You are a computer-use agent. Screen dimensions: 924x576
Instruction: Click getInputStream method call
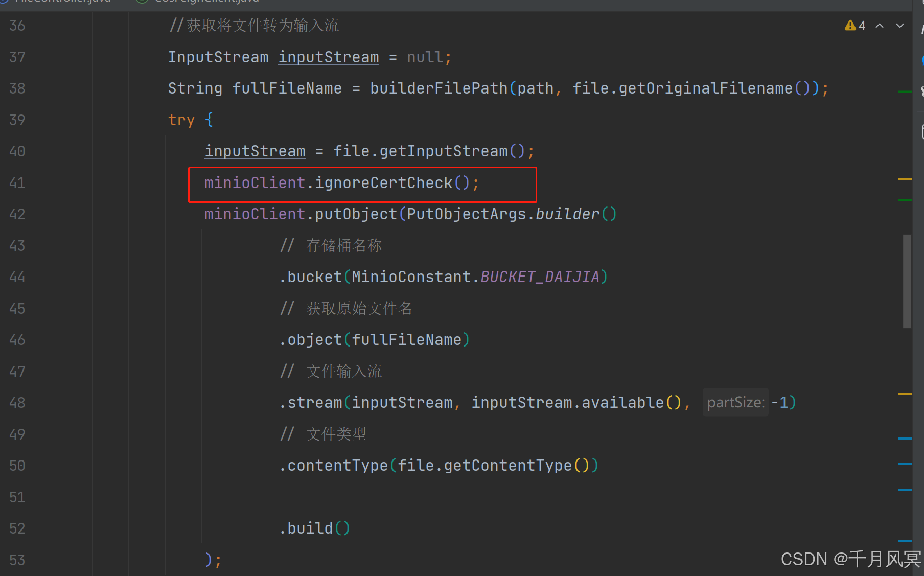[x=444, y=151]
